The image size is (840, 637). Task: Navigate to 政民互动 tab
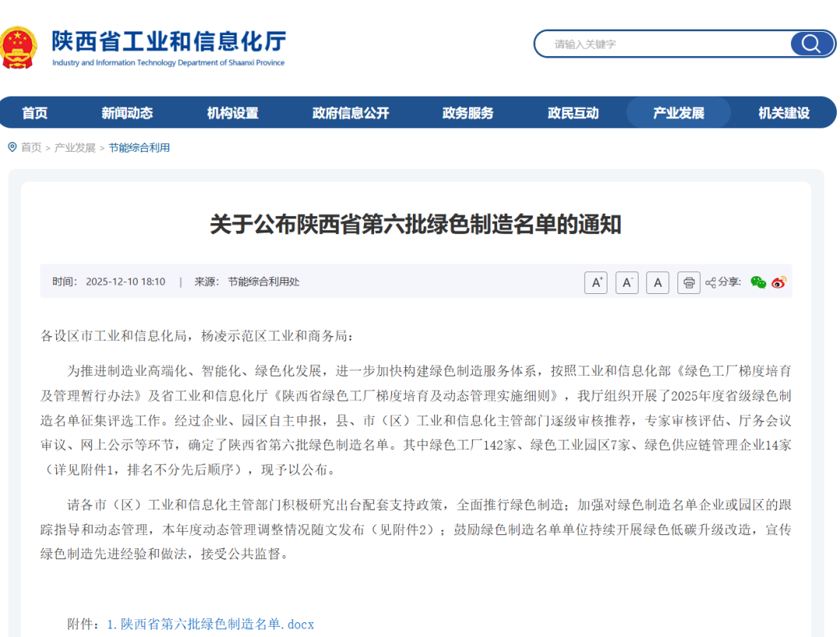pyautogui.click(x=573, y=113)
